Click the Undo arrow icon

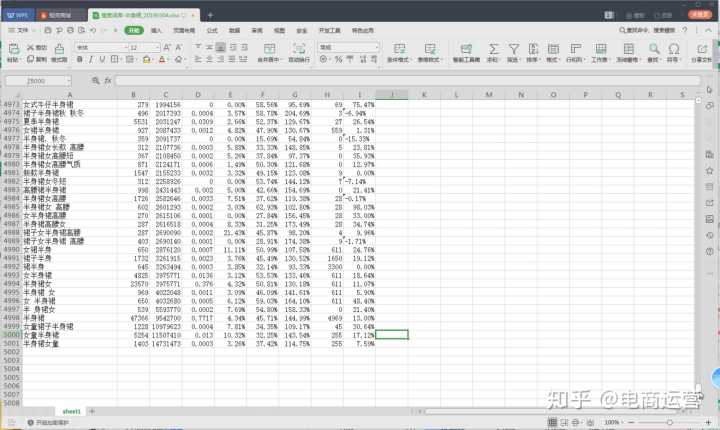tap(93, 30)
